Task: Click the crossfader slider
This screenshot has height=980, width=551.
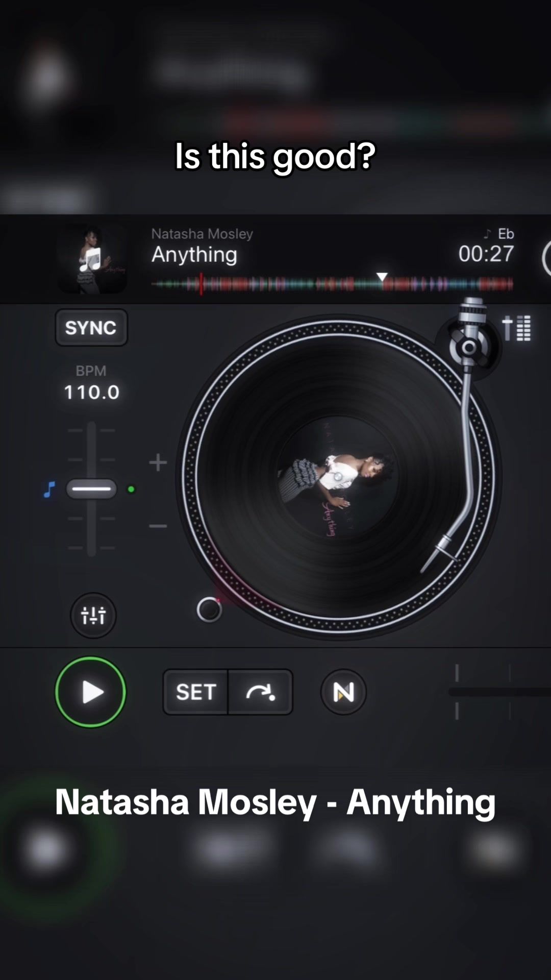Action: click(500, 692)
